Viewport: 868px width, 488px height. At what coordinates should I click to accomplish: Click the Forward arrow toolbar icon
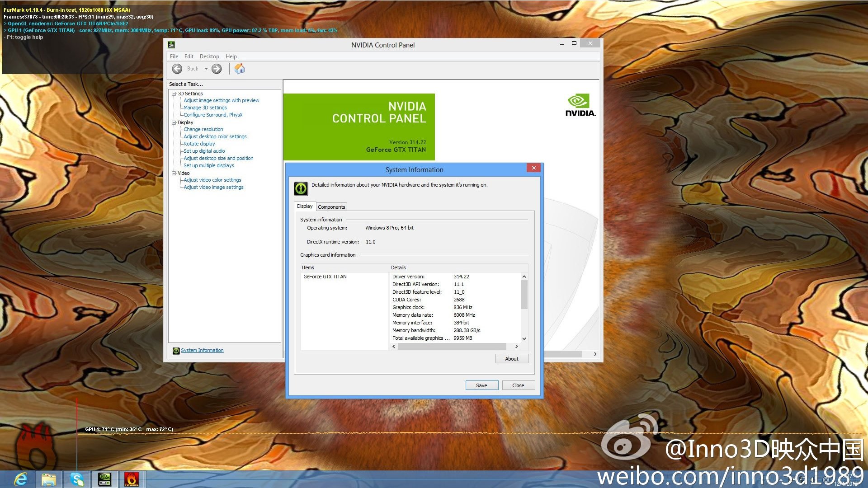click(217, 69)
